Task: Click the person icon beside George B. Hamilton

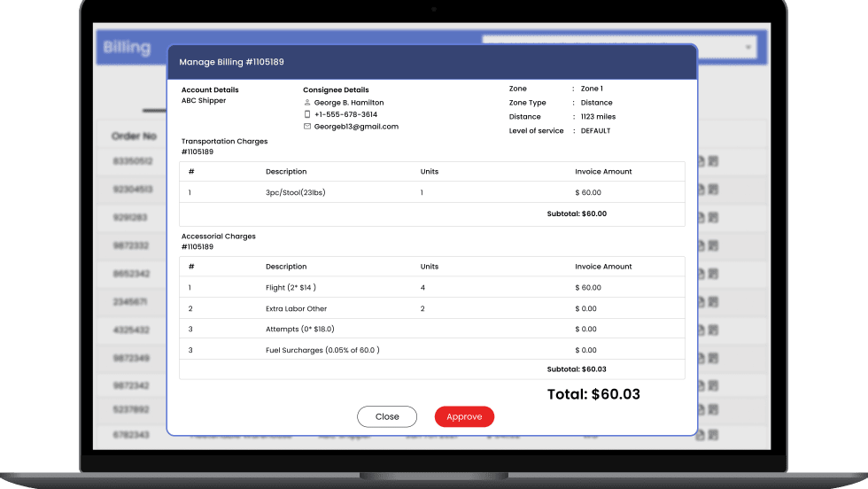Action: (x=307, y=103)
